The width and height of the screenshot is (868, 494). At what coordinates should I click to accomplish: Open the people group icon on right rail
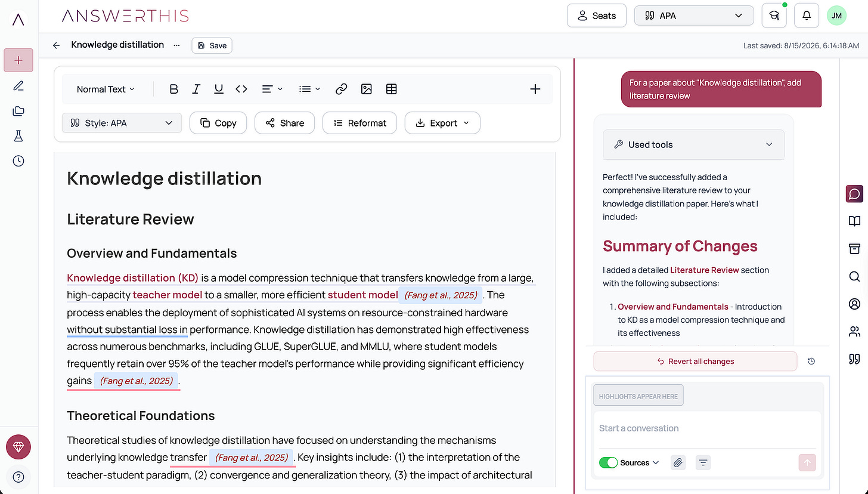coord(854,331)
